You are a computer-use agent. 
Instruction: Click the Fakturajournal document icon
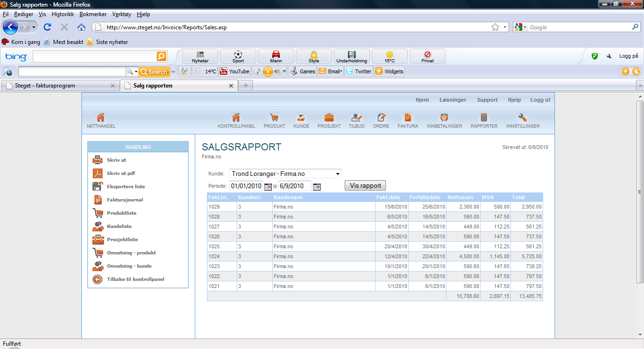point(98,200)
